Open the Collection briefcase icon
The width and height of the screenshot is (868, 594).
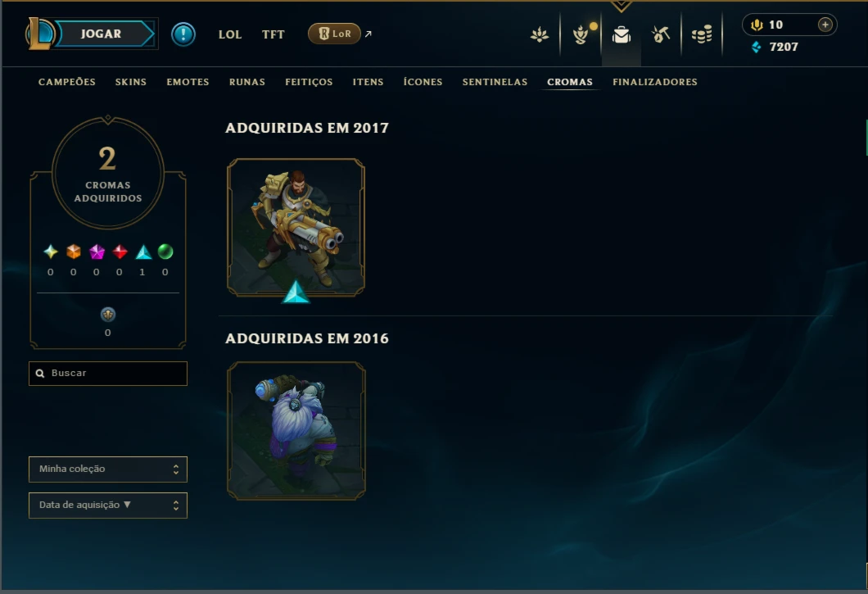click(621, 35)
